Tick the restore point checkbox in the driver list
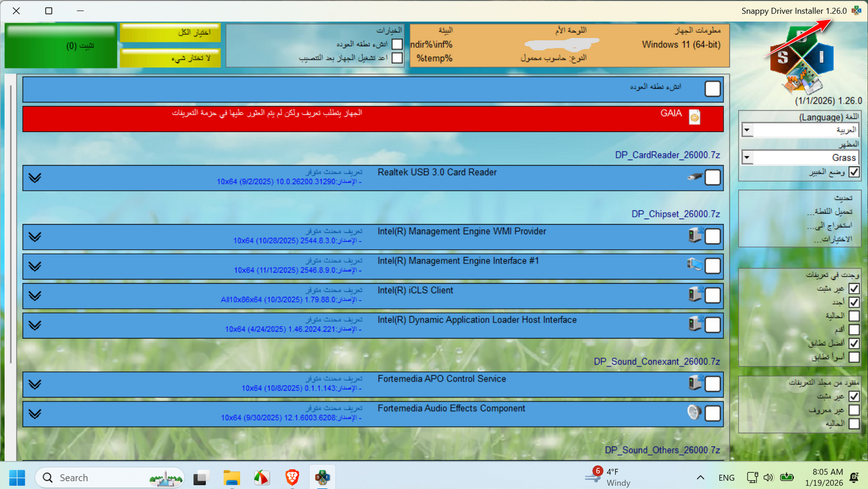Viewport: 868px width, 489px height. pos(713,89)
